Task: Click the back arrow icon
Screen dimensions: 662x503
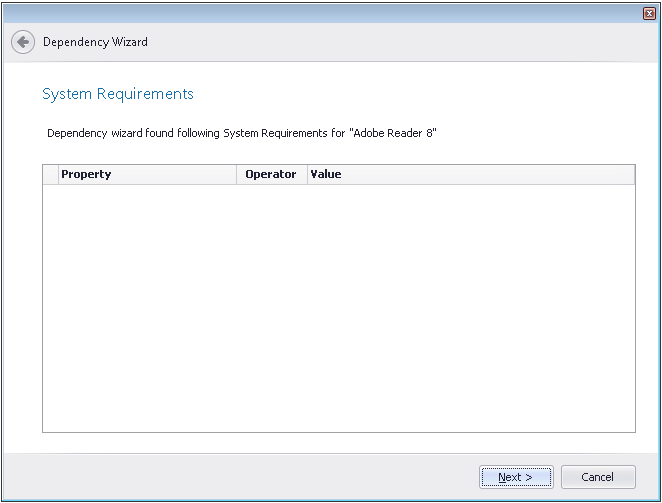Action: (22, 43)
